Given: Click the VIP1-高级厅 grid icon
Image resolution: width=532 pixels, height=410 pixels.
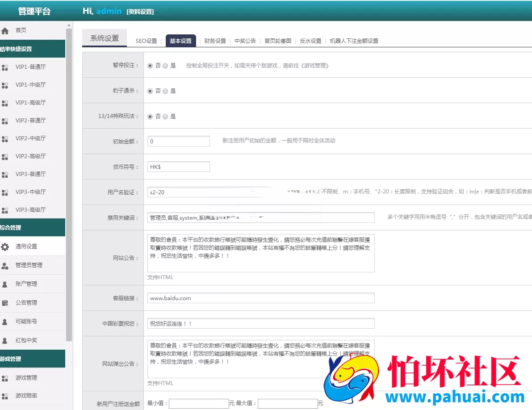Looking at the screenshot, I should point(5,103).
